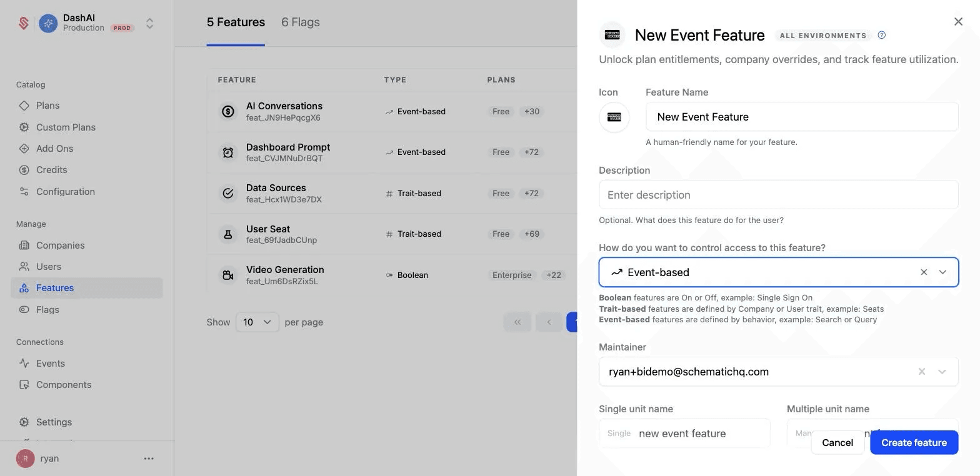Go to Add Ons in sidebar
This screenshot has height=476, width=980.
pyautogui.click(x=87, y=149)
